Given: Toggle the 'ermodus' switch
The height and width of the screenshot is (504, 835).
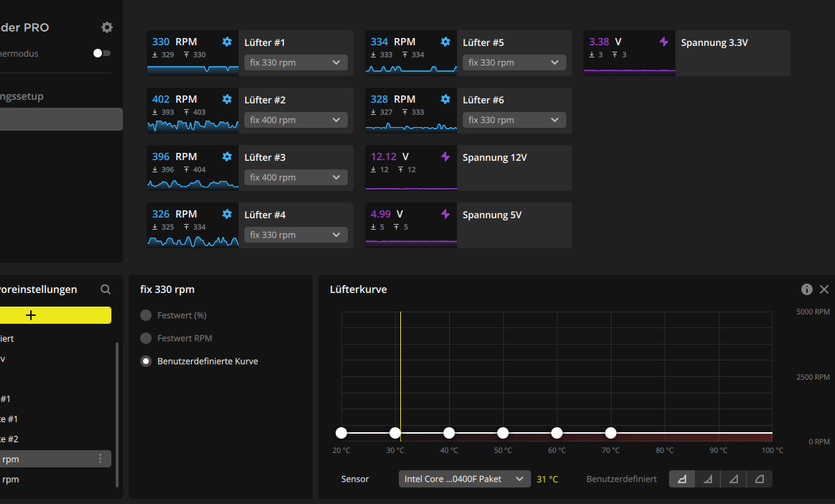Looking at the screenshot, I should pos(101,53).
